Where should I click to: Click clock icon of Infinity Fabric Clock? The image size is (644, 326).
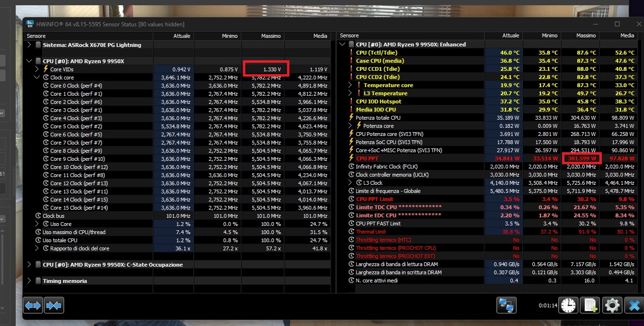coord(351,167)
